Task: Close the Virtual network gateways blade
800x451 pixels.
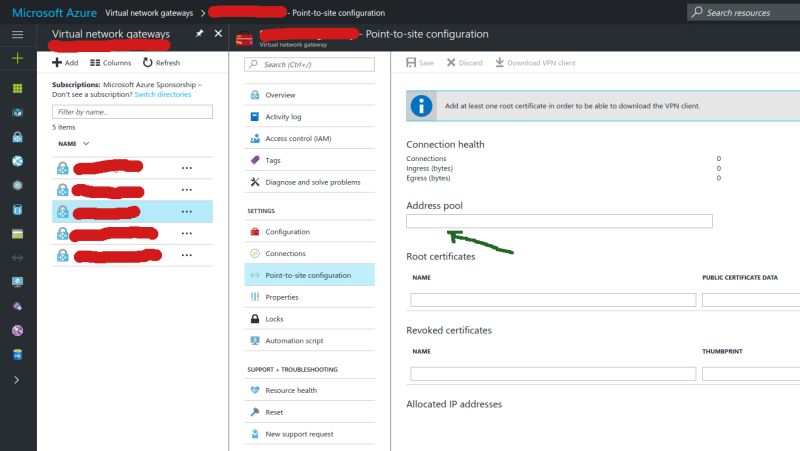Action: pyautogui.click(x=218, y=33)
